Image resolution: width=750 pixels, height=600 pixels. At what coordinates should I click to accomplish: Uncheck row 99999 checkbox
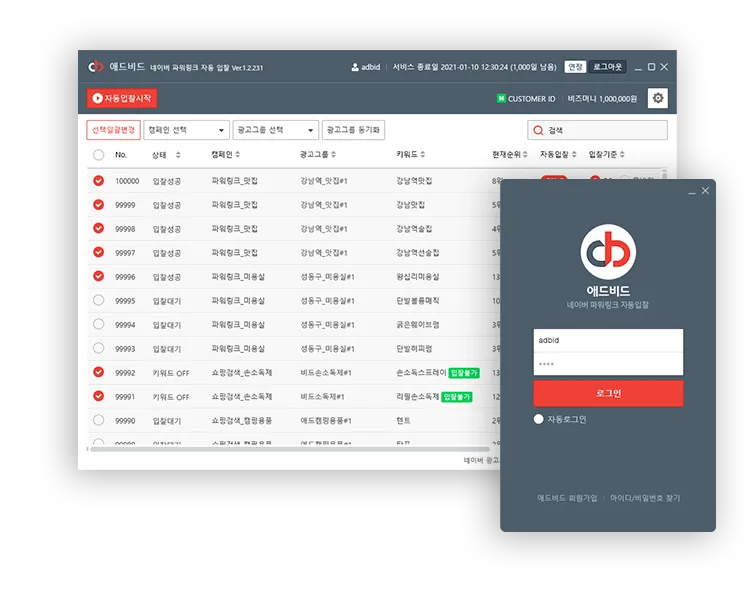[x=99, y=204]
